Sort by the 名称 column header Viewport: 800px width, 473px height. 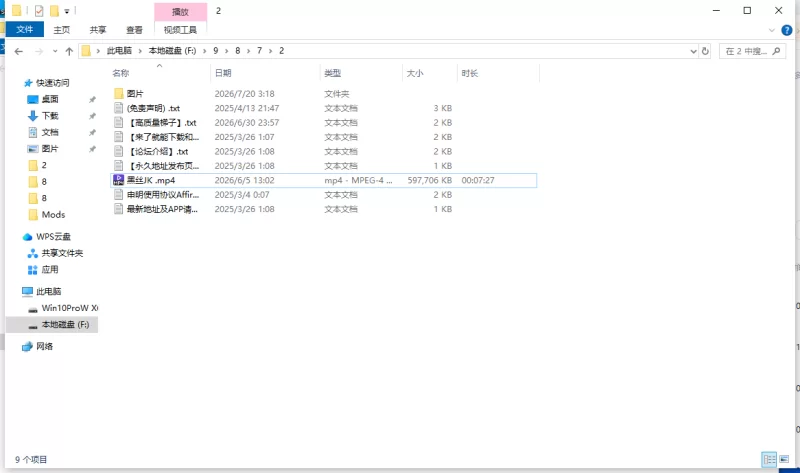pos(120,73)
